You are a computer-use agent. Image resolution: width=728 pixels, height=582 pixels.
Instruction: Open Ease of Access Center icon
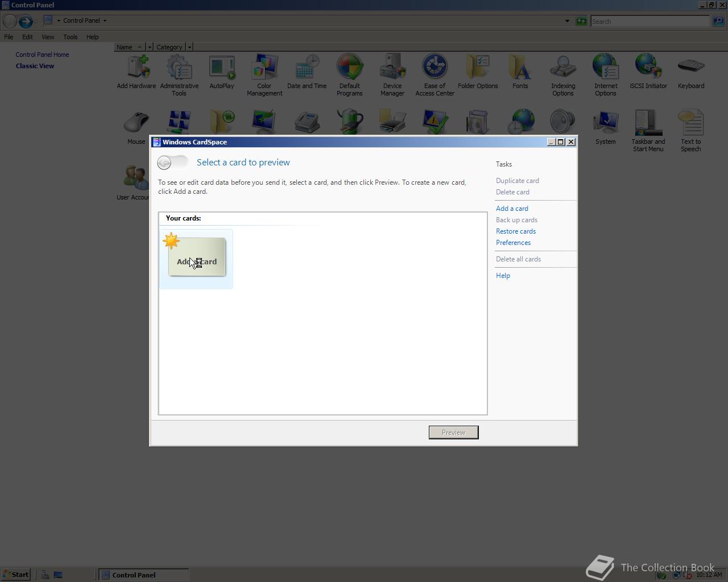[x=435, y=76]
